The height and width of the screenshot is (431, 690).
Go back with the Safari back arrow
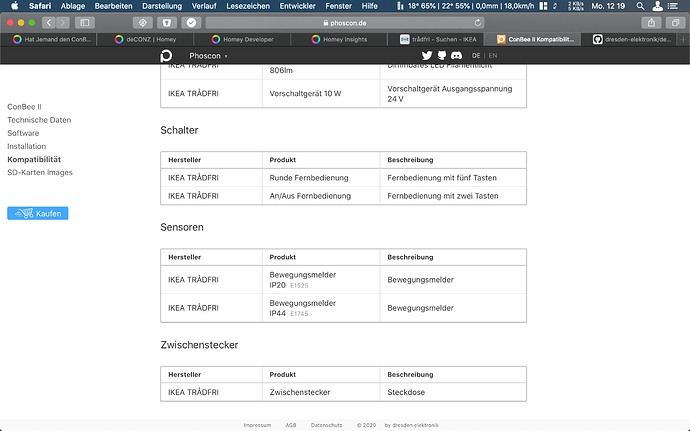click(x=49, y=22)
